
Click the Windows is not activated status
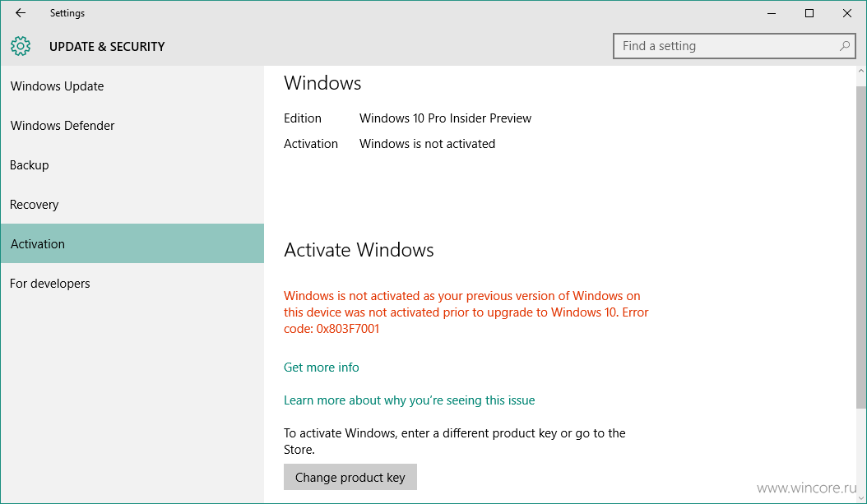[x=428, y=144]
